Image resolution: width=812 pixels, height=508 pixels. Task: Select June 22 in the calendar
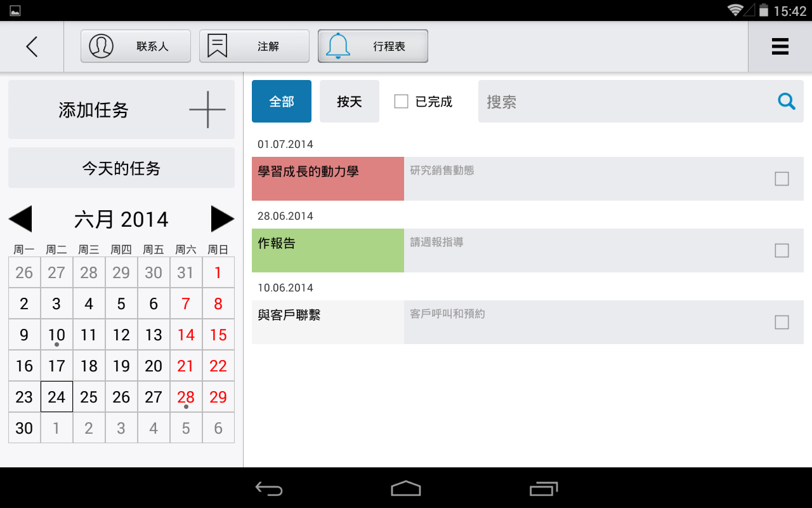click(x=218, y=366)
